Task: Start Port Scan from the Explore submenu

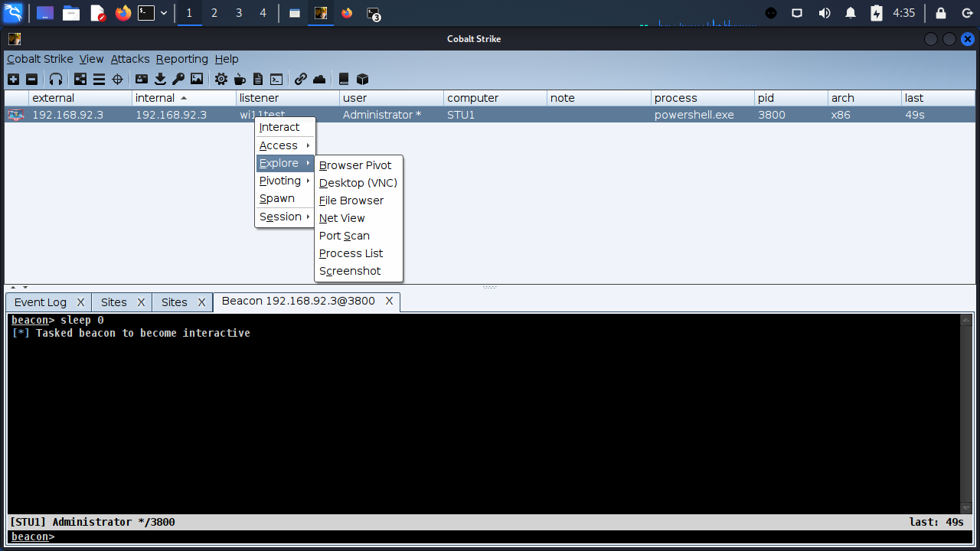Action: tap(358, 236)
